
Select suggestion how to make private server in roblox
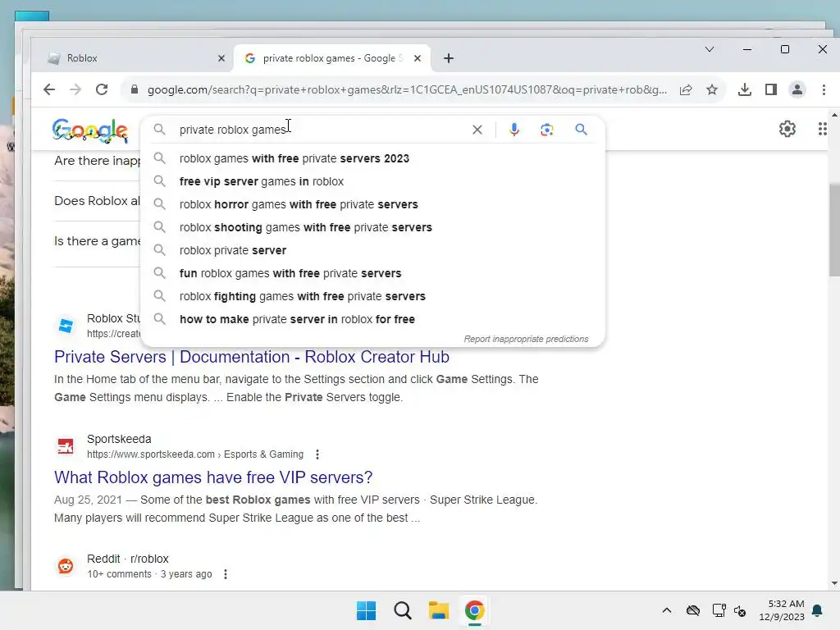373,320
